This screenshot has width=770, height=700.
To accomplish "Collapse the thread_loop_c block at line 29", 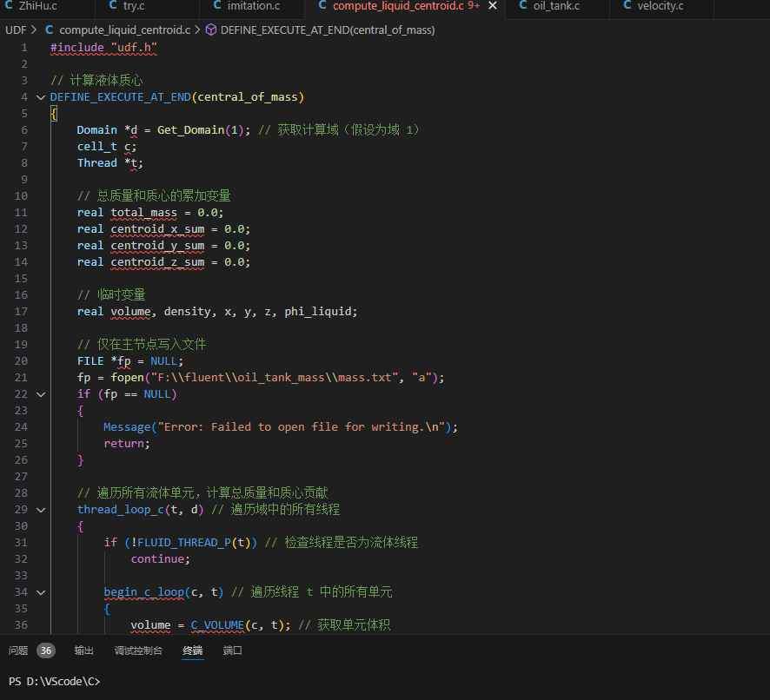I will click(40, 510).
